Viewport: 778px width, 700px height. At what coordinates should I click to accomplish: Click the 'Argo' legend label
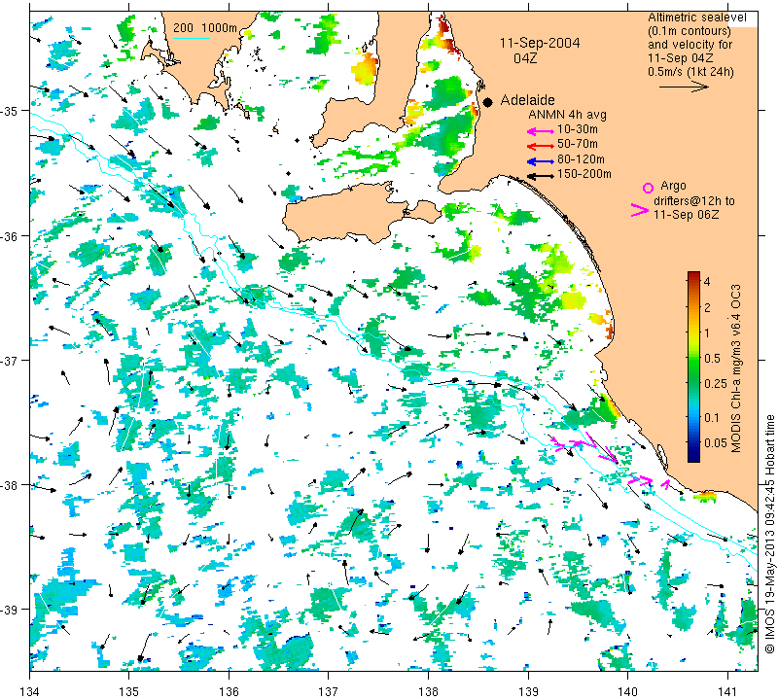[673, 186]
